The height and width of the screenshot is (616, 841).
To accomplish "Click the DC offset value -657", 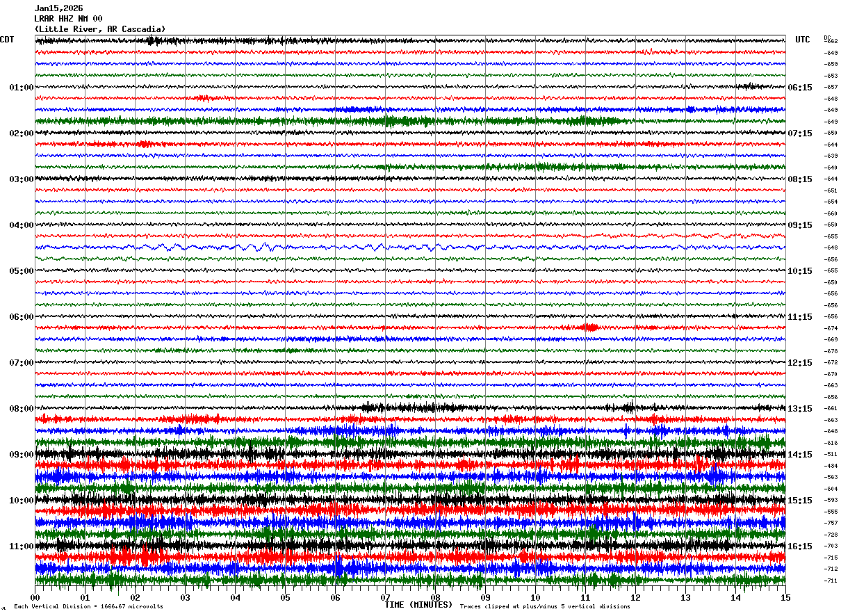I will (831, 87).
